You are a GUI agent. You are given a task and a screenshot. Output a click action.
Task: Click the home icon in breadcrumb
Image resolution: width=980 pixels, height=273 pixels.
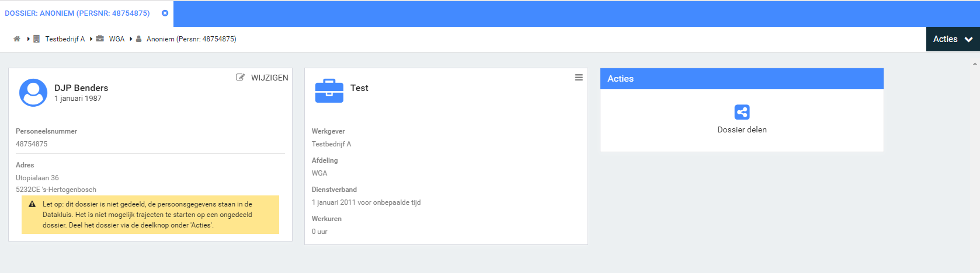pos(17,39)
